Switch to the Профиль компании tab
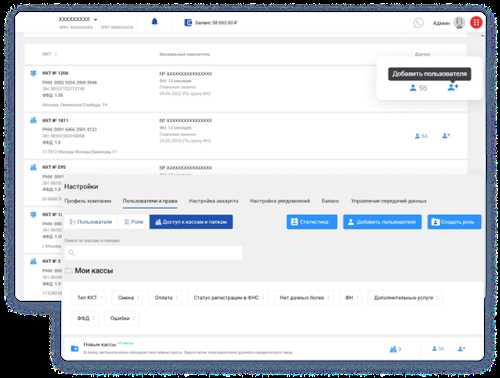The height and width of the screenshot is (378, 500). coord(87,201)
